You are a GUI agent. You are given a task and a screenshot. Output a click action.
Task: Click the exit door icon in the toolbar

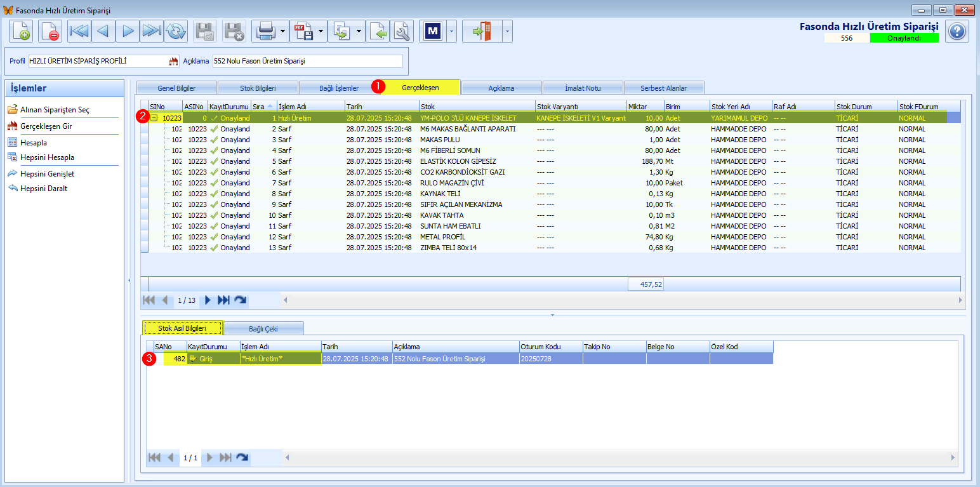[482, 31]
